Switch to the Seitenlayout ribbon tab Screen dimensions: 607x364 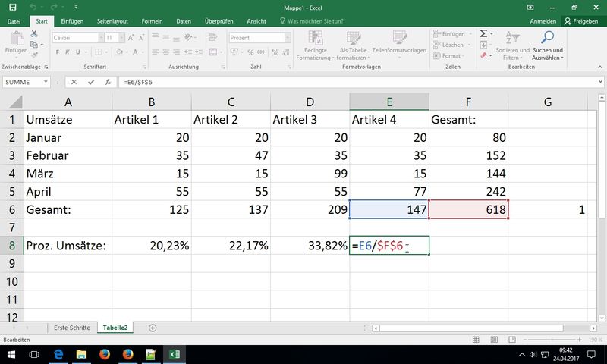112,21
